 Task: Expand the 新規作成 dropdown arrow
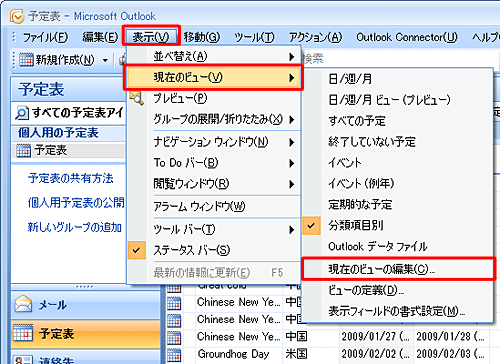pyautogui.click(x=105, y=60)
